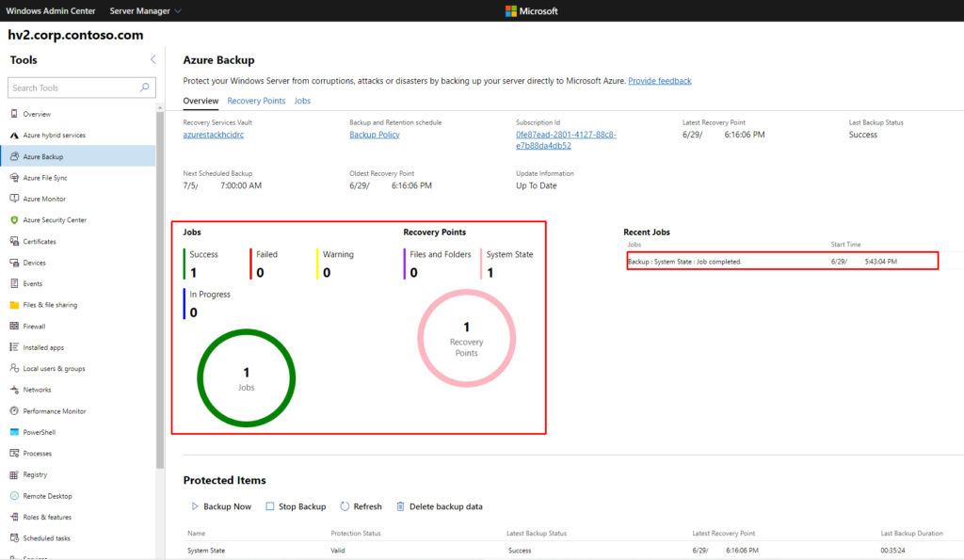Viewport: 964px width, 560px height.
Task: Click the Firewall icon
Action: pos(14,326)
